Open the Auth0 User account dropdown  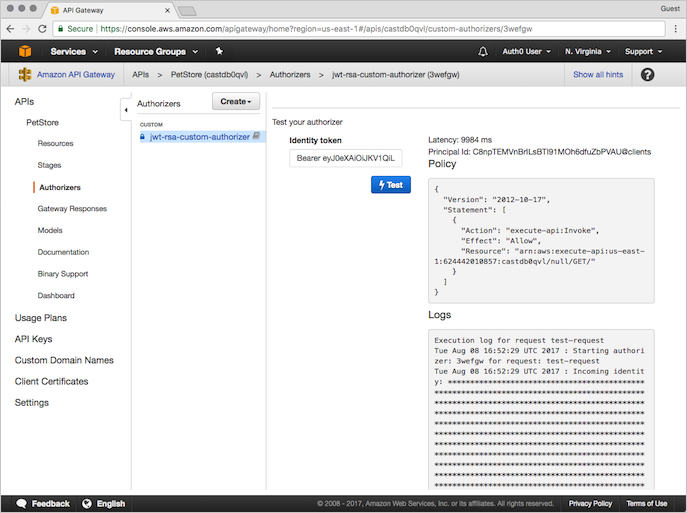pyautogui.click(x=526, y=52)
